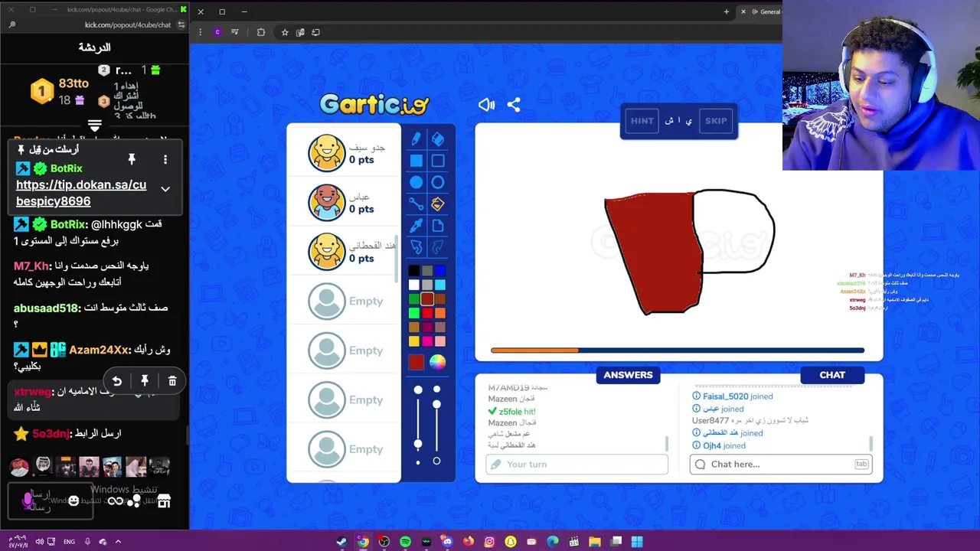Bookmark this page with the star icon
The height and width of the screenshot is (551, 980).
(x=284, y=32)
